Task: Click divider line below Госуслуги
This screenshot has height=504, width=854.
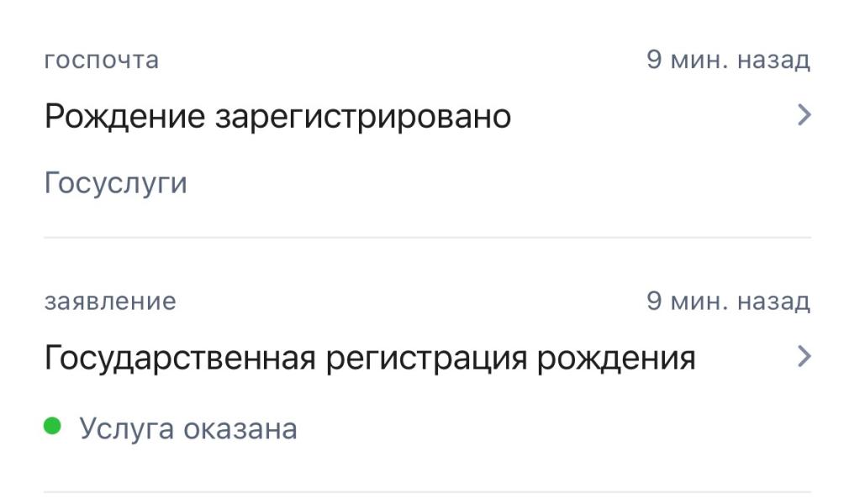Action: pyautogui.click(x=427, y=238)
